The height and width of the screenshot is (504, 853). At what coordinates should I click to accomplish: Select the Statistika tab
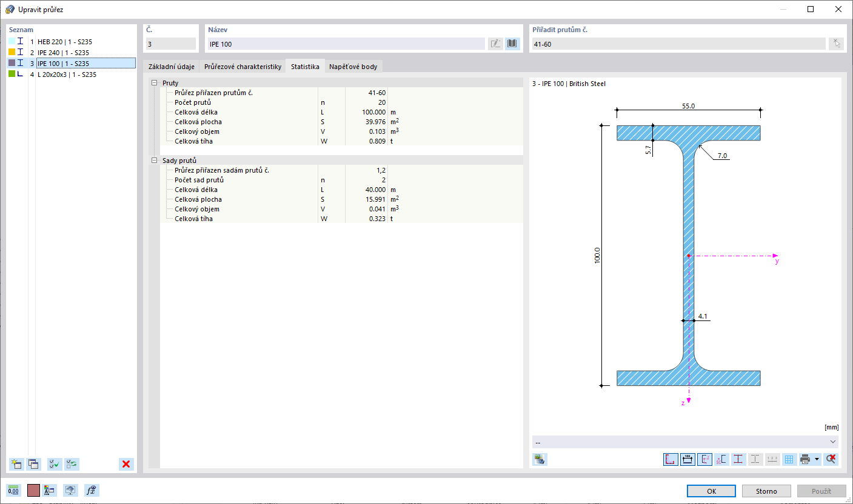click(x=305, y=66)
